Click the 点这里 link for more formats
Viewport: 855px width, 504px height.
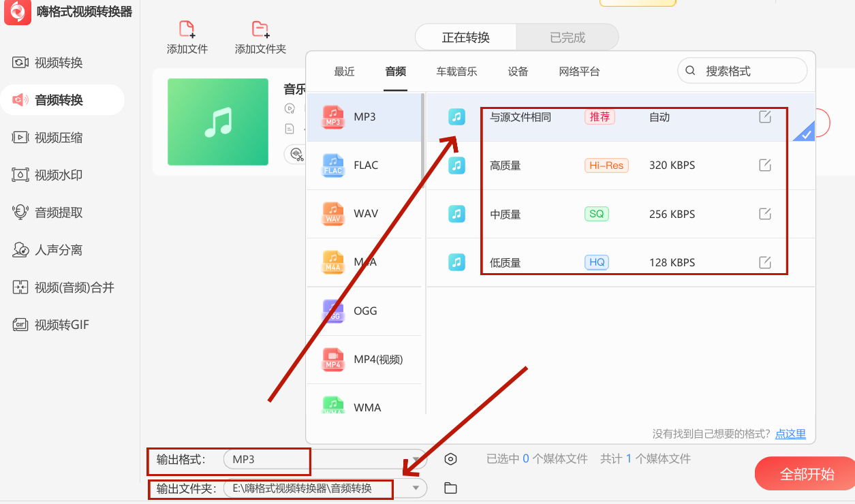(790, 433)
